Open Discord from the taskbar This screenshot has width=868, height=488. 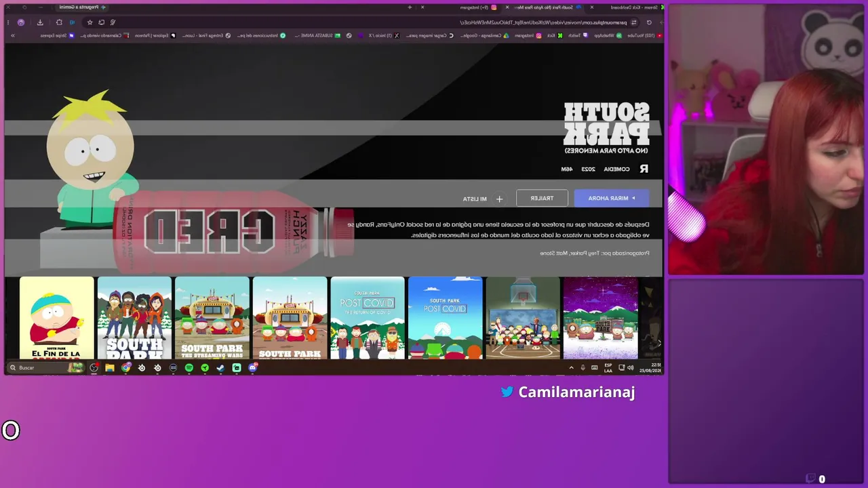pyautogui.click(x=252, y=367)
